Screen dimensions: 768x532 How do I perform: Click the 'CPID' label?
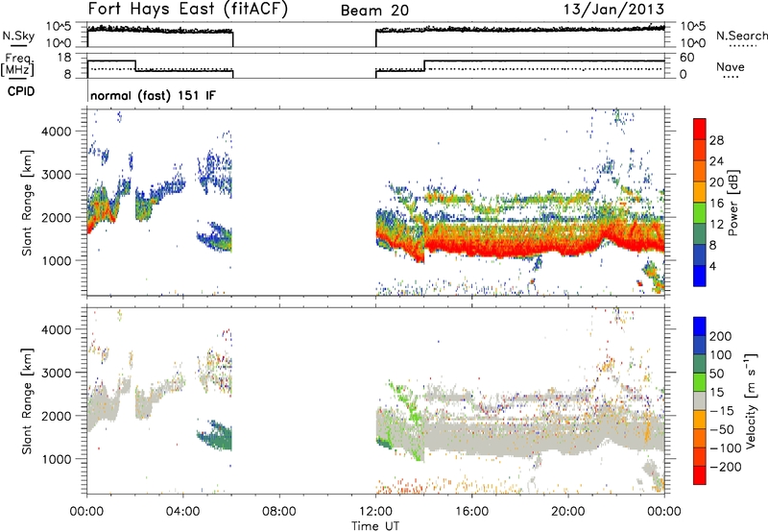[21, 91]
